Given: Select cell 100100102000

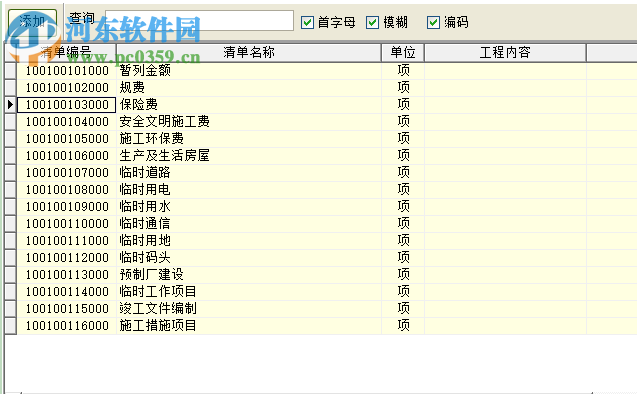Looking at the screenshot, I should (67, 88).
